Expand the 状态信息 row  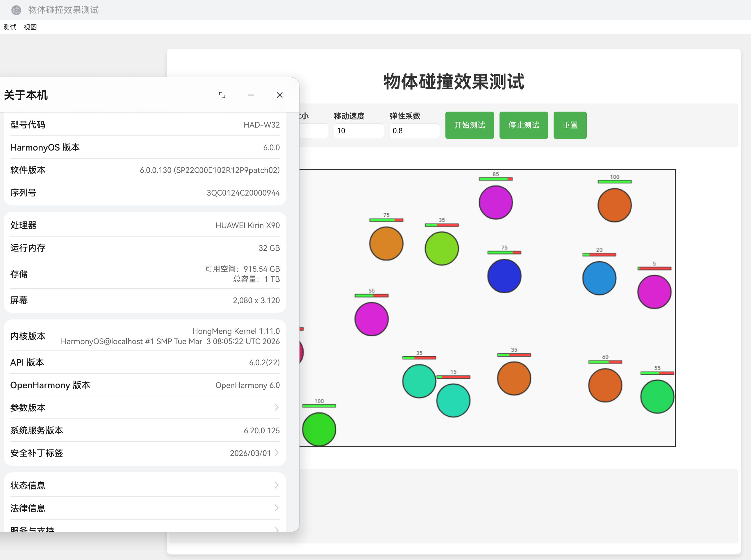pos(276,485)
